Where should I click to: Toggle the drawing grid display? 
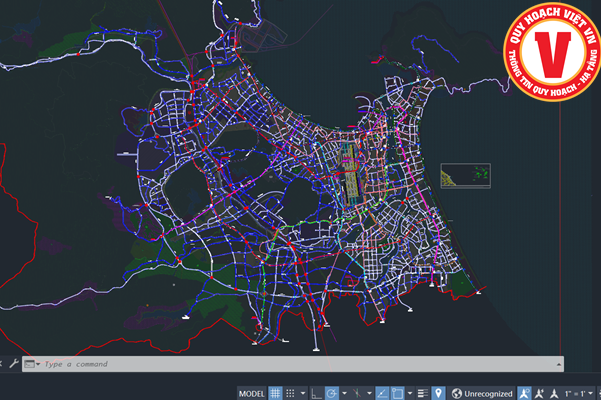(275, 393)
